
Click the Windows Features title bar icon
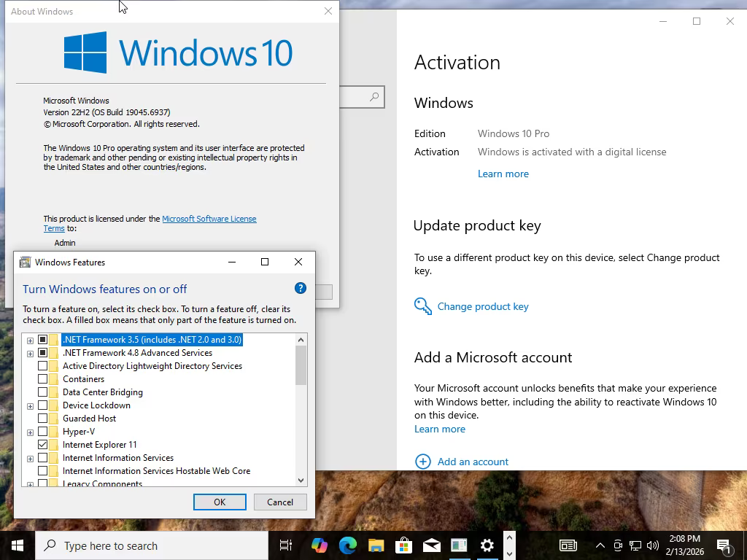[x=25, y=262]
